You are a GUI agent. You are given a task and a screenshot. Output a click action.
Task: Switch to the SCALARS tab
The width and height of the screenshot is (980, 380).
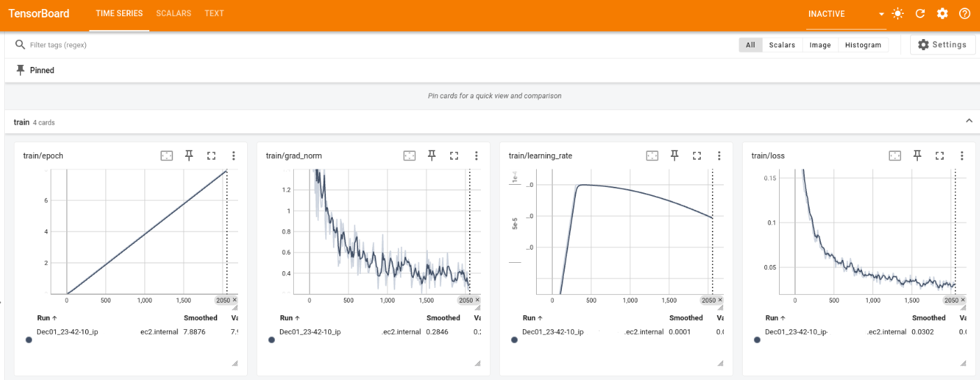pos(173,14)
